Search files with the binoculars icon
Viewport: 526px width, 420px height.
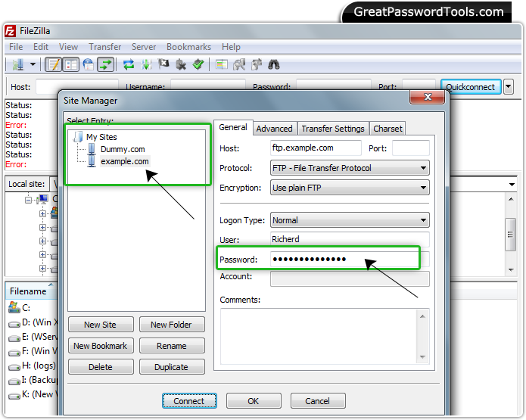pos(274,64)
